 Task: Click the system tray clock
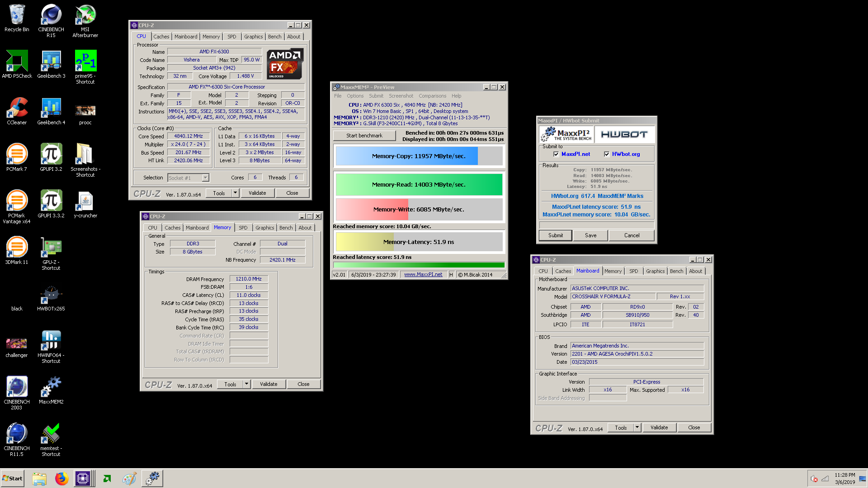844,479
